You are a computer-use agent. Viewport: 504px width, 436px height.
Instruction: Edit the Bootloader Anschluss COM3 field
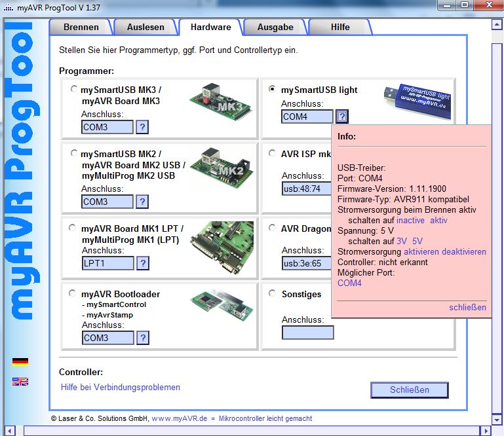[x=107, y=338]
